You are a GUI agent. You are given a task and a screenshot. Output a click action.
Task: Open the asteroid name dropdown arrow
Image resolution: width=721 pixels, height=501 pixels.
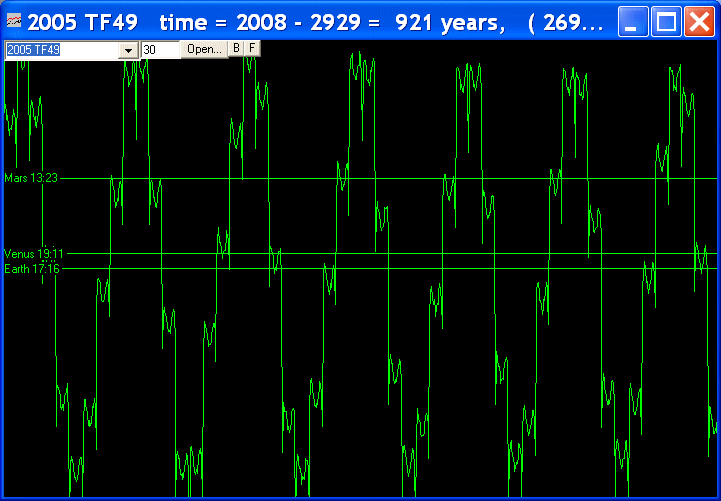pos(128,50)
